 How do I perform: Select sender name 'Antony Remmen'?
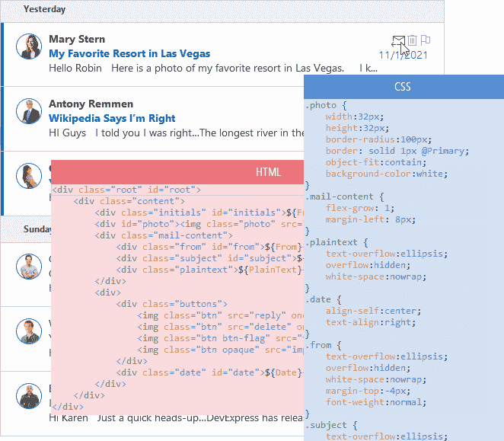[x=91, y=104]
